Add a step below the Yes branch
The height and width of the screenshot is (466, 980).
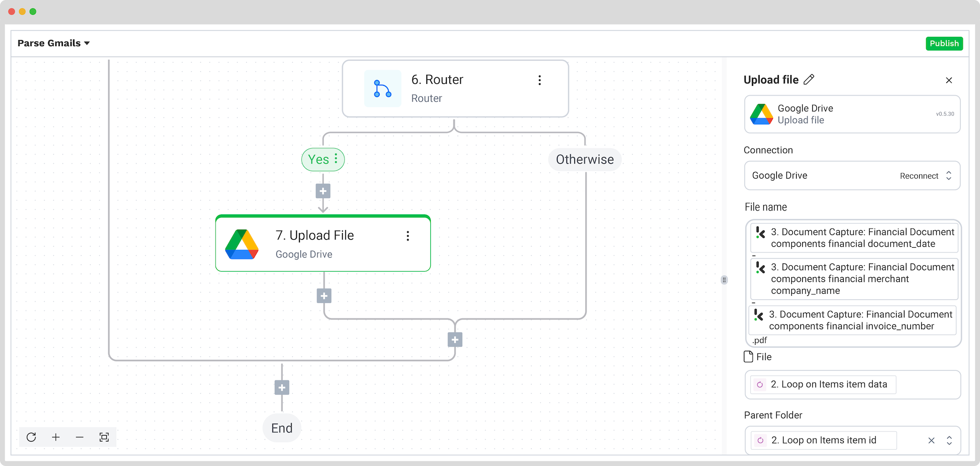point(323,191)
